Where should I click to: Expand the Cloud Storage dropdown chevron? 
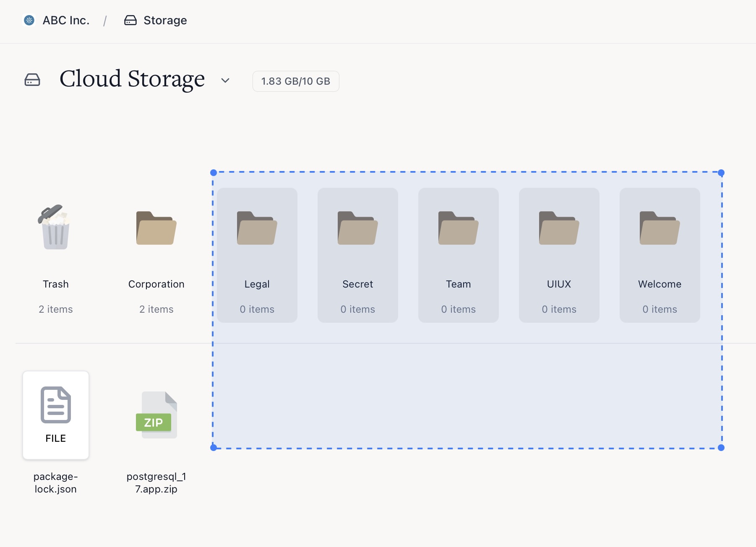click(225, 81)
